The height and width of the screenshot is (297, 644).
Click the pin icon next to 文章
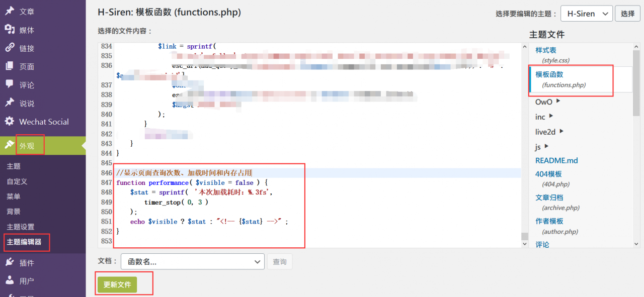[9, 12]
